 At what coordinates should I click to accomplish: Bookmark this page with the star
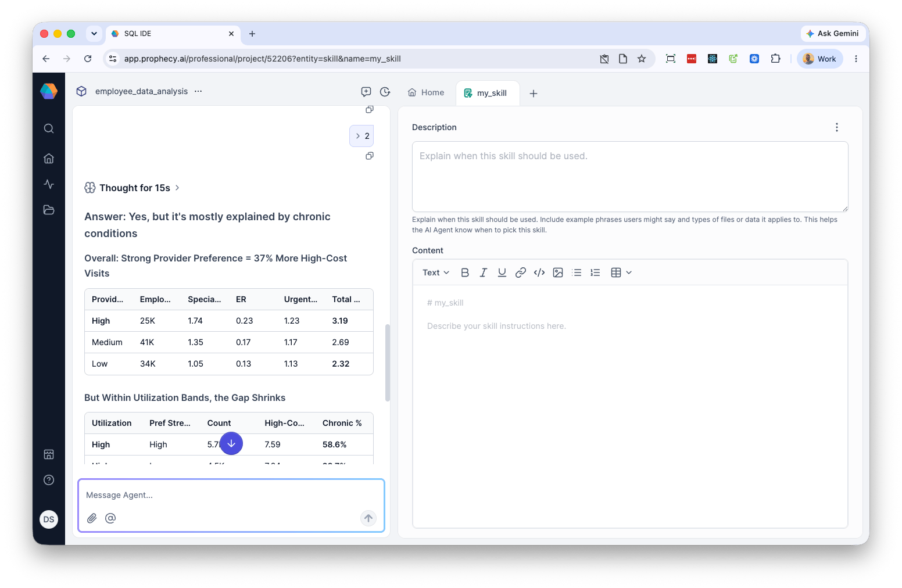pos(642,59)
